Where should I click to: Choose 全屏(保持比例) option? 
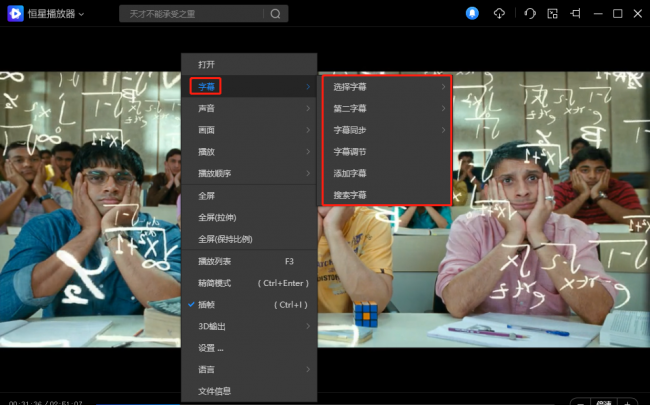point(249,239)
